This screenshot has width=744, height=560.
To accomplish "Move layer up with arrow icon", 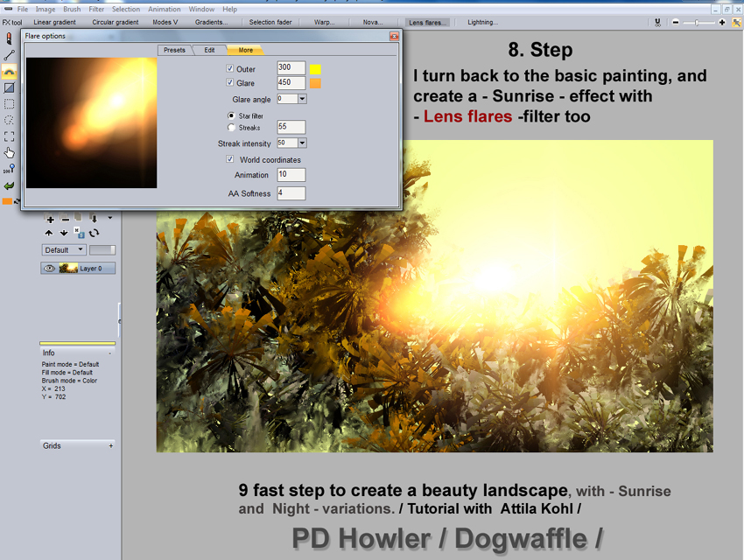I will 50,233.
